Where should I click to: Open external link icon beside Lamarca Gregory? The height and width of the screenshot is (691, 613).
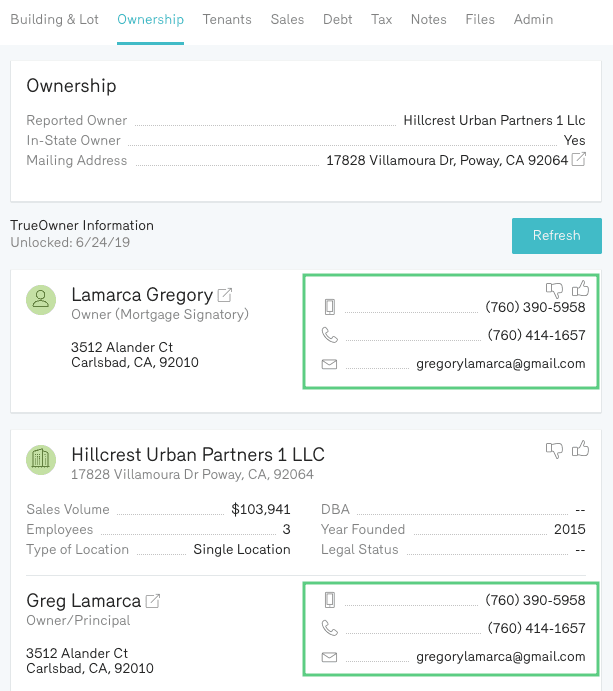pyautogui.click(x=225, y=295)
